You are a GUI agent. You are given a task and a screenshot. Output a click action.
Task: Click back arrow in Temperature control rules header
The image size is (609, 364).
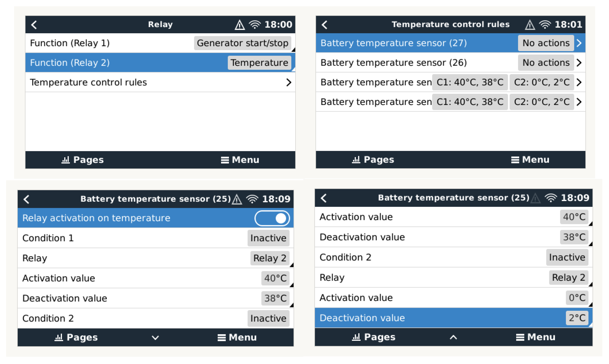(324, 25)
